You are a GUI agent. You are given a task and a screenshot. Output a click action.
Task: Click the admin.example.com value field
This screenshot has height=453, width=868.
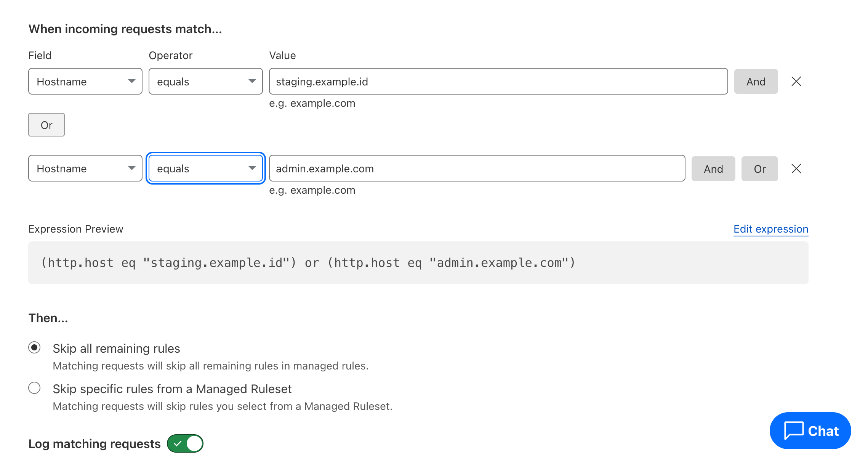pos(477,168)
